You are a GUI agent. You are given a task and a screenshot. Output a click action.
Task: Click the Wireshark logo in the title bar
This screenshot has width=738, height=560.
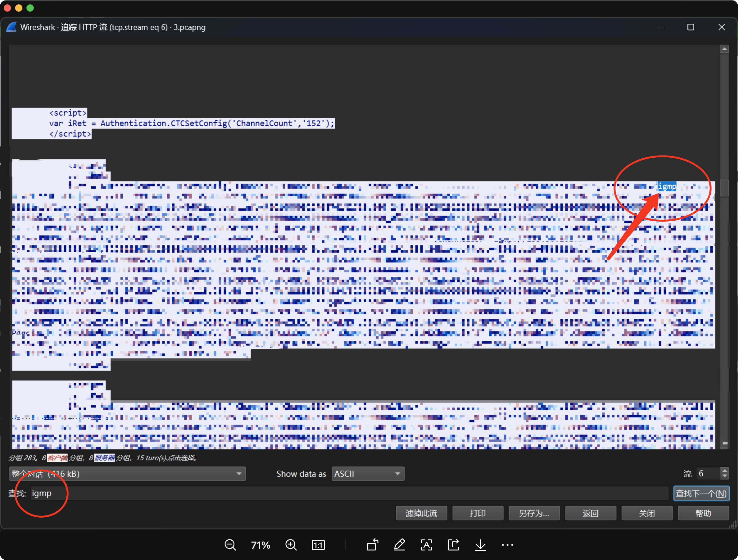11,27
